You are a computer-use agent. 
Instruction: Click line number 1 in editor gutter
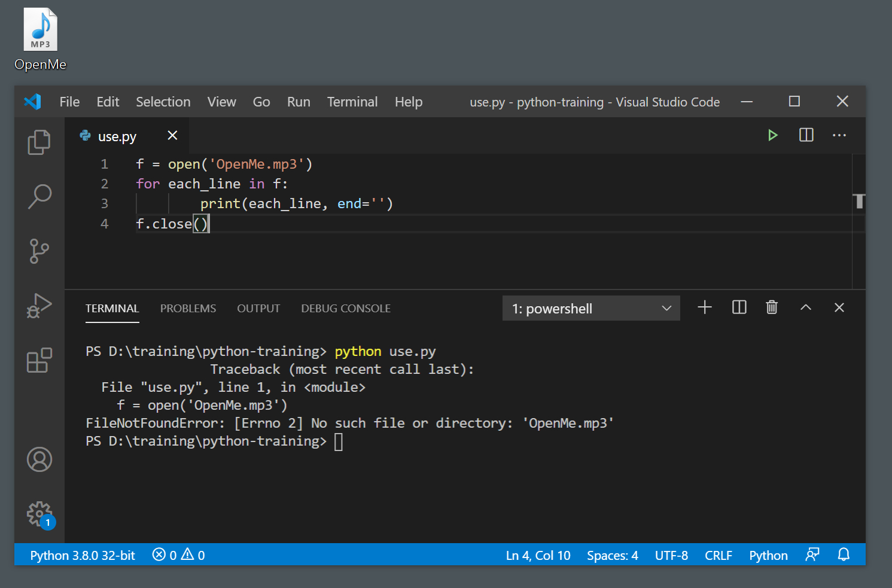click(104, 164)
